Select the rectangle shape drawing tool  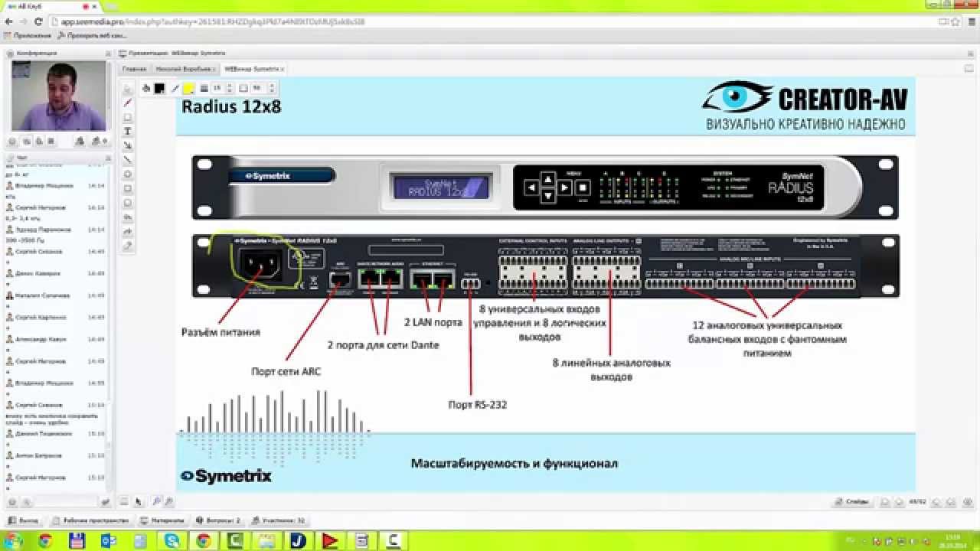coord(128,188)
